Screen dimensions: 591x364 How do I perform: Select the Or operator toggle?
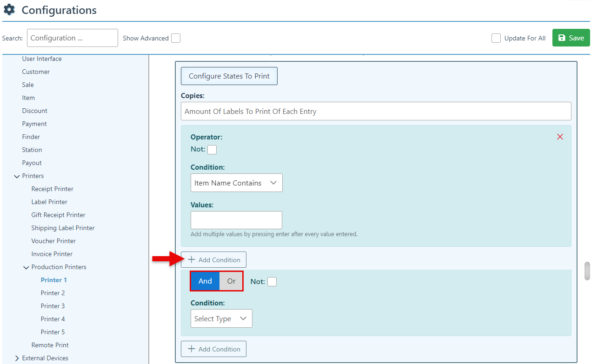pyautogui.click(x=231, y=281)
